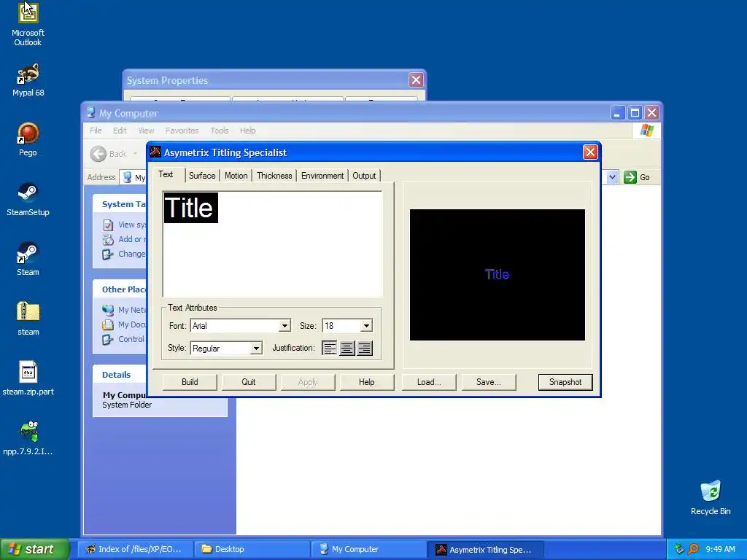Image resolution: width=747 pixels, height=560 pixels.
Task: Open the Font dropdown showing Arial
Action: [x=285, y=326]
